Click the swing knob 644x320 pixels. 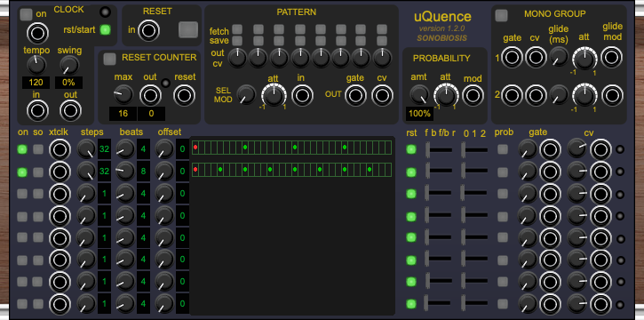coord(69,65)
